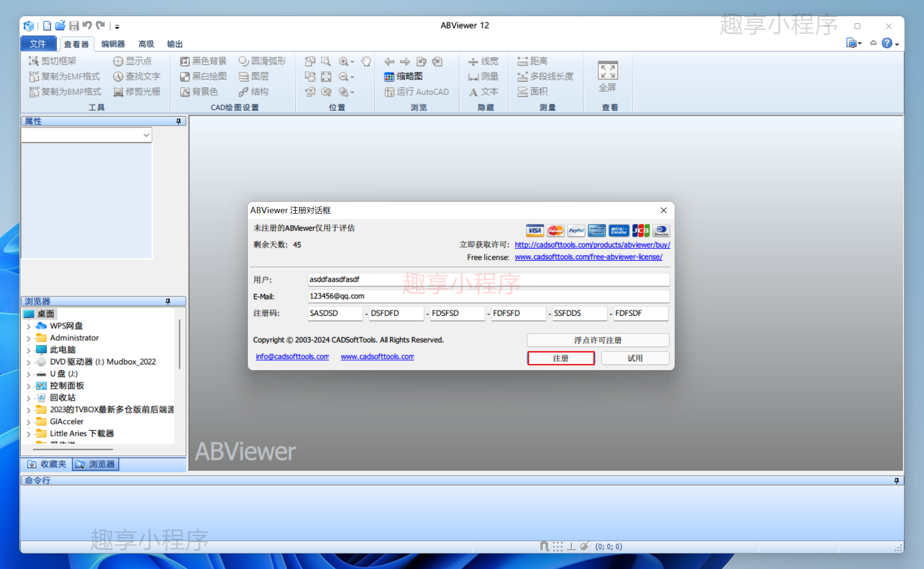This screenshot has height=569, width=924.
Task: Open the help question mark icon
Action: click(887, 43)
